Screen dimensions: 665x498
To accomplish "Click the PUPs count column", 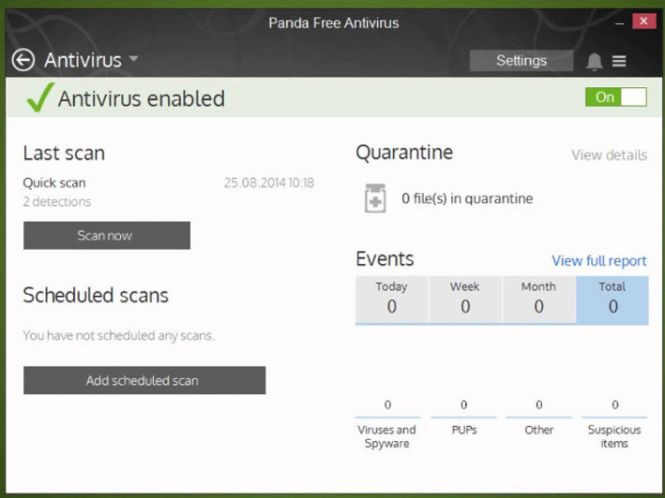I will click(x=464, y=418).
